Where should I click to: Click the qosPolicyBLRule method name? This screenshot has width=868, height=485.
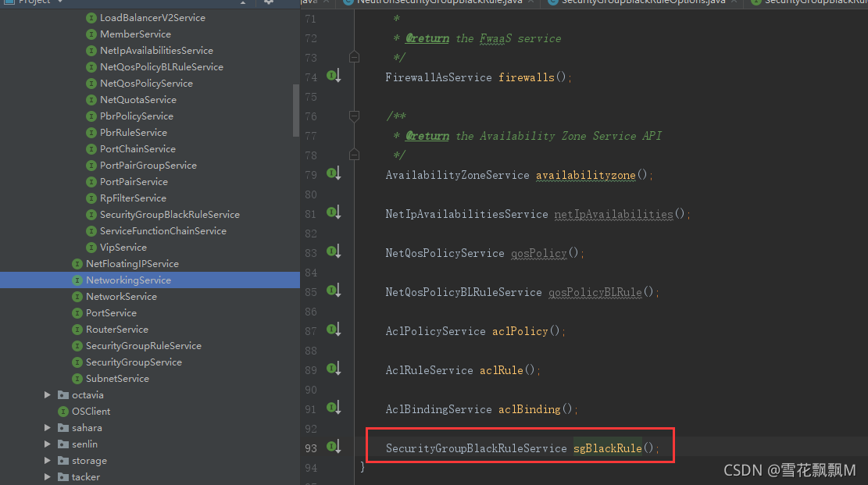pos(595,292)
